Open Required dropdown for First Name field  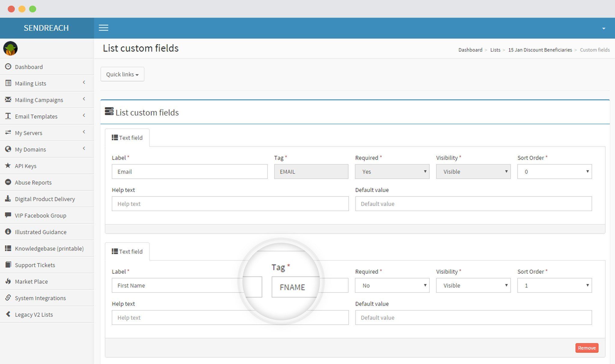click(x=392, y=285)
